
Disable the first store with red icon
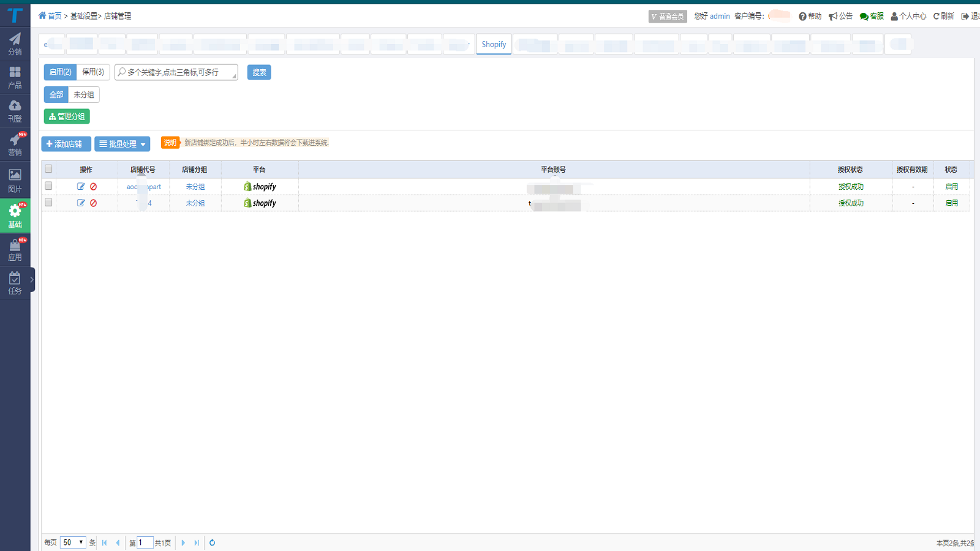(x=93, y=187)
